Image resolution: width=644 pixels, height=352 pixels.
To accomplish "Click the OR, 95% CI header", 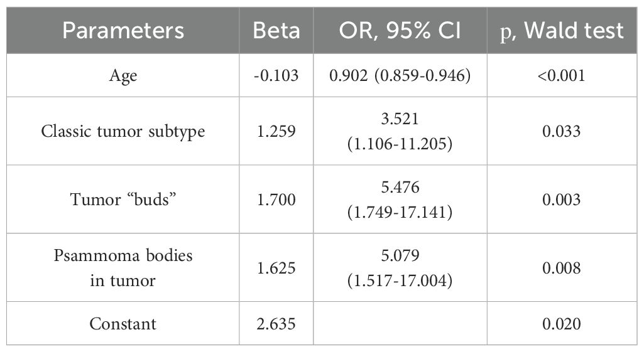I will (401, 31).
